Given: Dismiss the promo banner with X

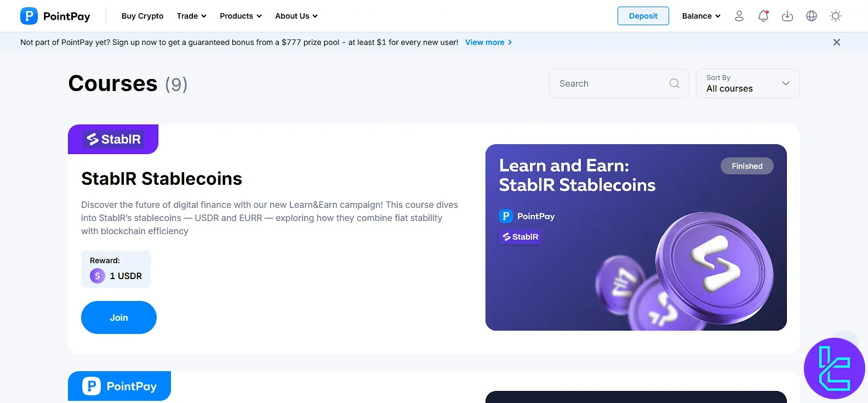Looking at the screenshot, I should click(x=837, y=42).
